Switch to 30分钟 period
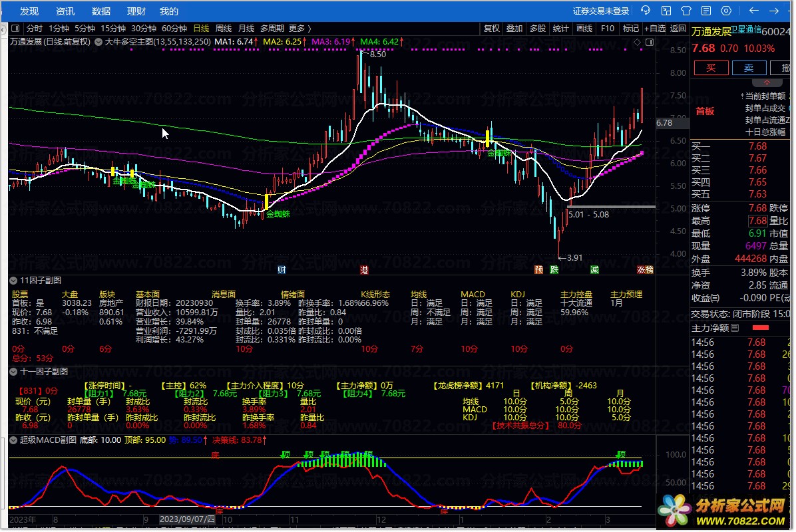The image size is (796, 532). [x=144, y=29]
